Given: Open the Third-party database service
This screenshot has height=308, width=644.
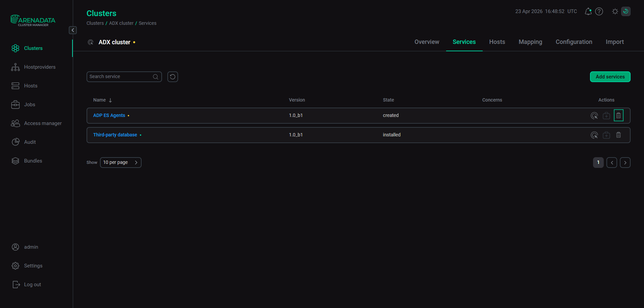Looking at the screenshot, I should coord(115,135).
